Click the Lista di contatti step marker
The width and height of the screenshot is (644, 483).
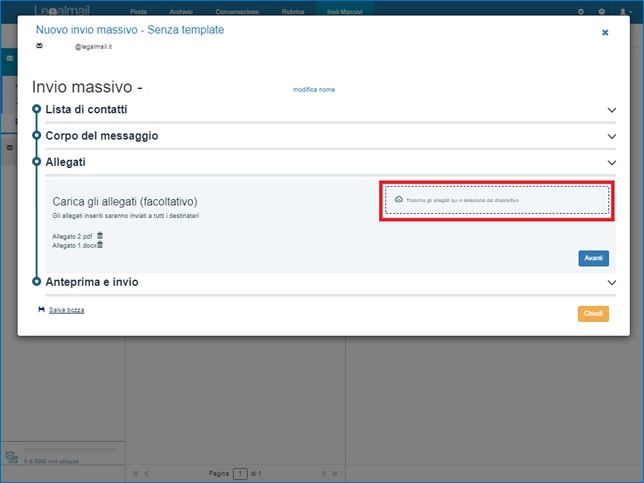[37, 109]
